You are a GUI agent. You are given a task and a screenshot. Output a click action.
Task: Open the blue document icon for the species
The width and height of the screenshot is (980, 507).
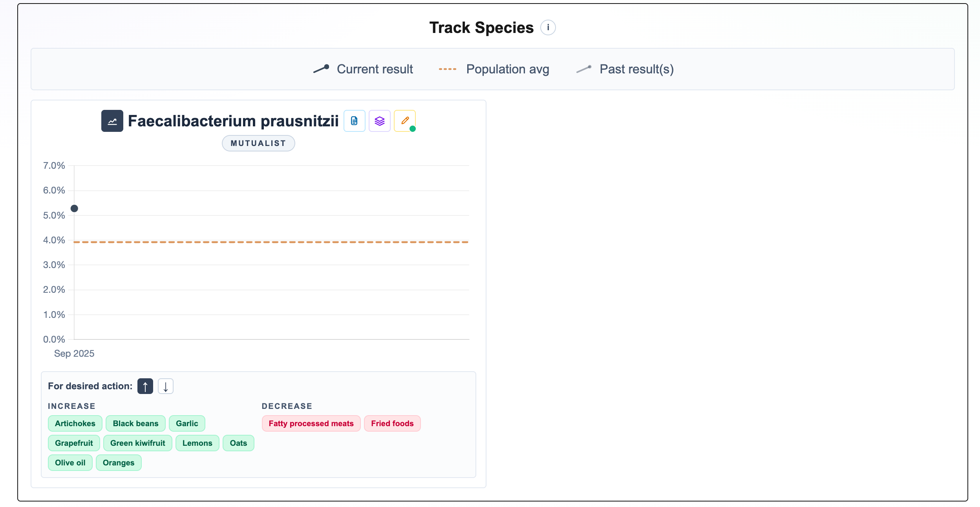pos(354,121)
